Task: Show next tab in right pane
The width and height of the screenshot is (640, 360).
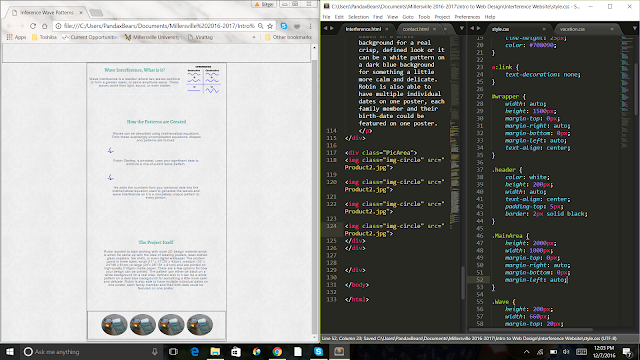Action: [x=478, y=29]
